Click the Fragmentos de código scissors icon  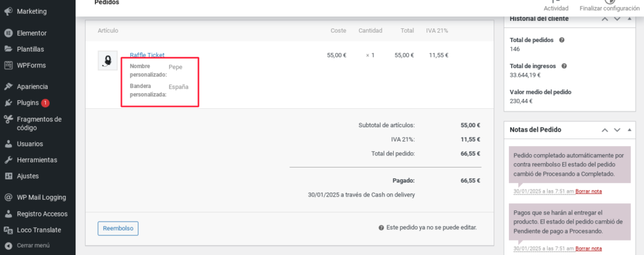coord(8,119)
